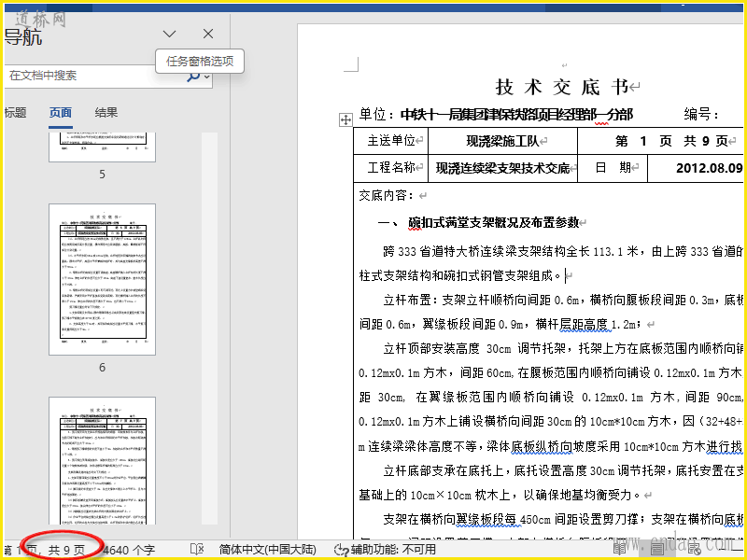Open the navigation pane task options chevron
This screenshot has width=747, height=560.
pyautogui.click(x=170, y=34)
